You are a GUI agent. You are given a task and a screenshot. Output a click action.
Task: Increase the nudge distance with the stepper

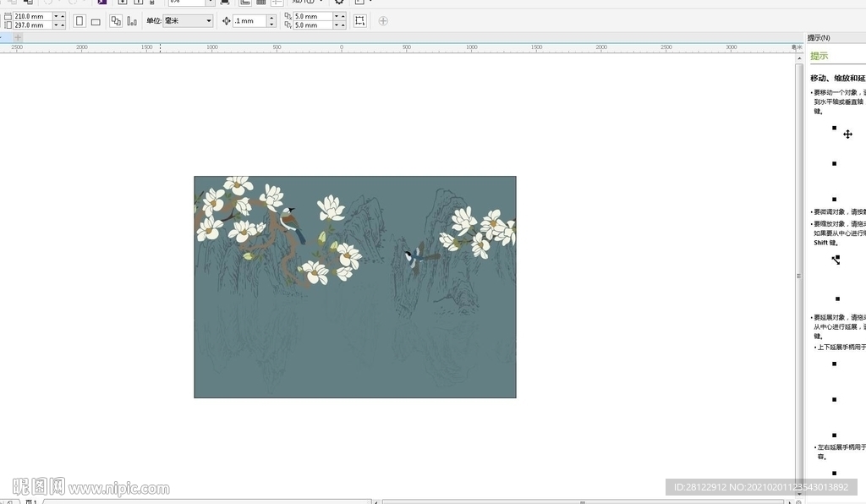click(x=271, y=18)
